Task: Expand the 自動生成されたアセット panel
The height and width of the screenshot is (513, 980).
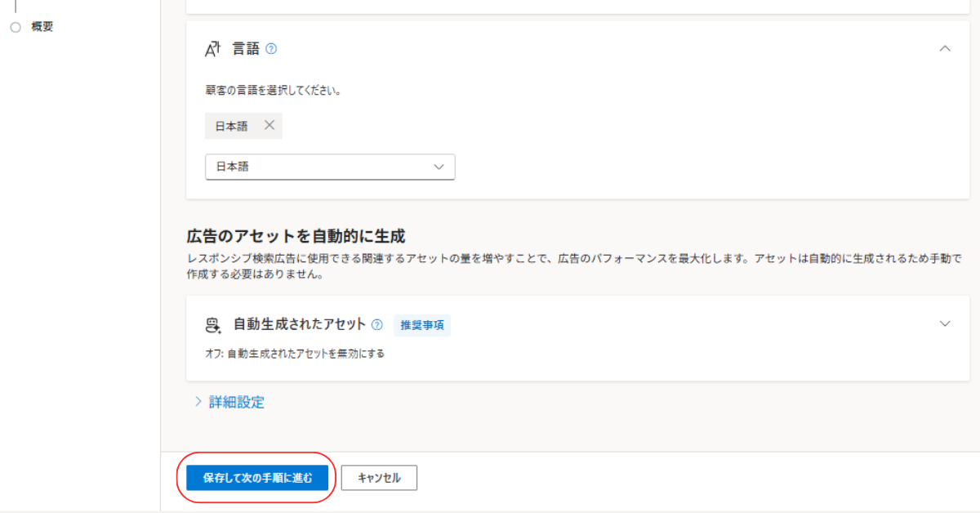Action: coord(945,323)
